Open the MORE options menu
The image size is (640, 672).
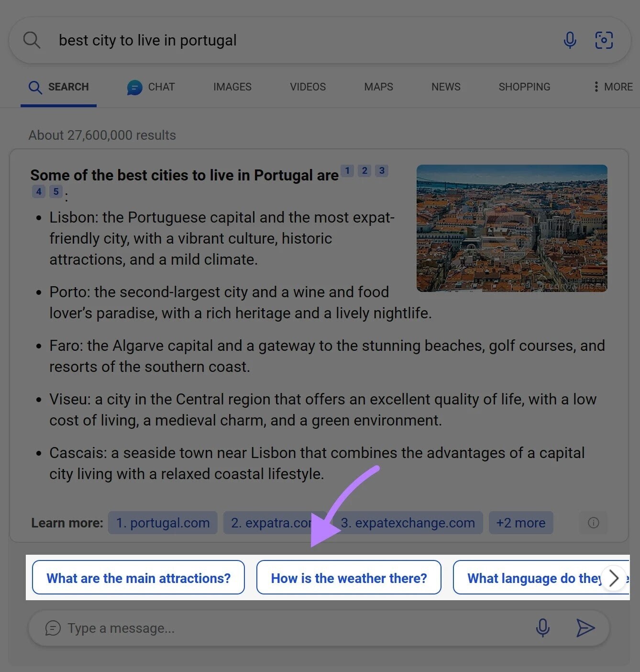click(613, 87)
